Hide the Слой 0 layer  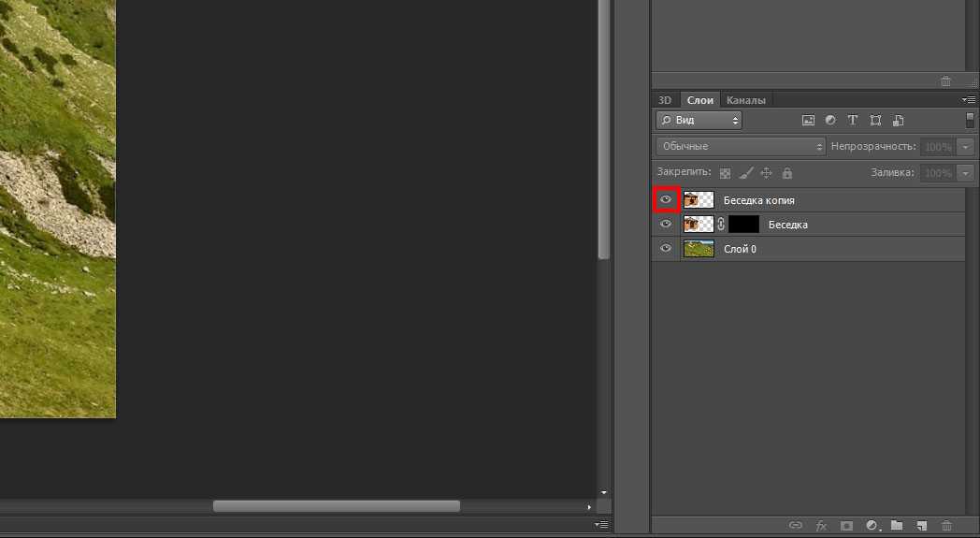pyautogui.click(x=666, y=248)
